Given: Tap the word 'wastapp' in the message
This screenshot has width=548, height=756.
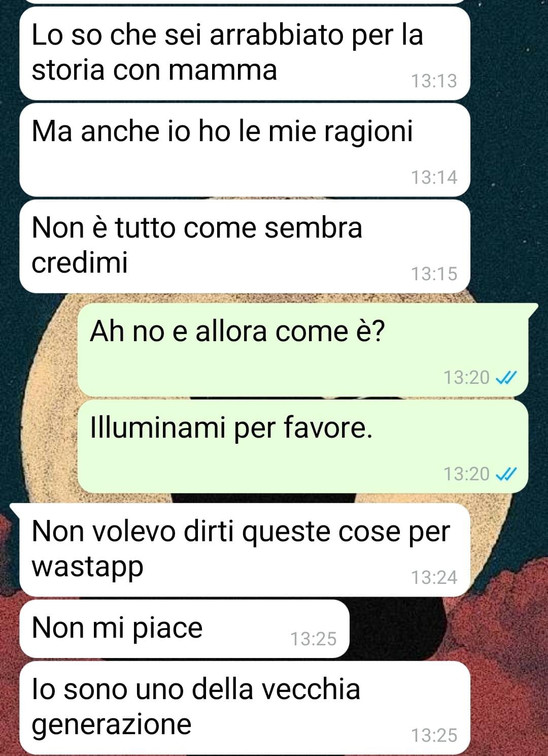Looking at the screenshot, I should pyautogui.click(x=87, y=568).
